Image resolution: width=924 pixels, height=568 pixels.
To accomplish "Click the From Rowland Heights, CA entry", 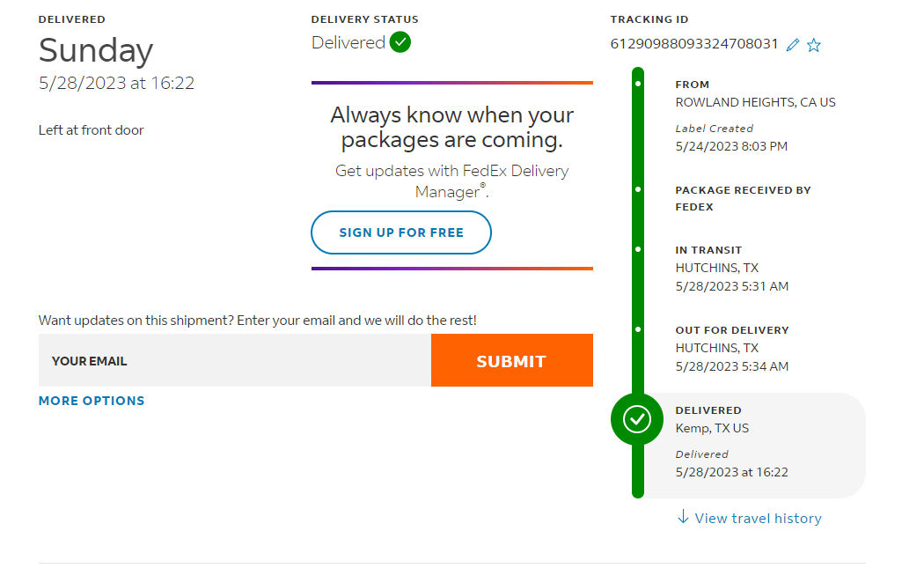I will [754, 102].
